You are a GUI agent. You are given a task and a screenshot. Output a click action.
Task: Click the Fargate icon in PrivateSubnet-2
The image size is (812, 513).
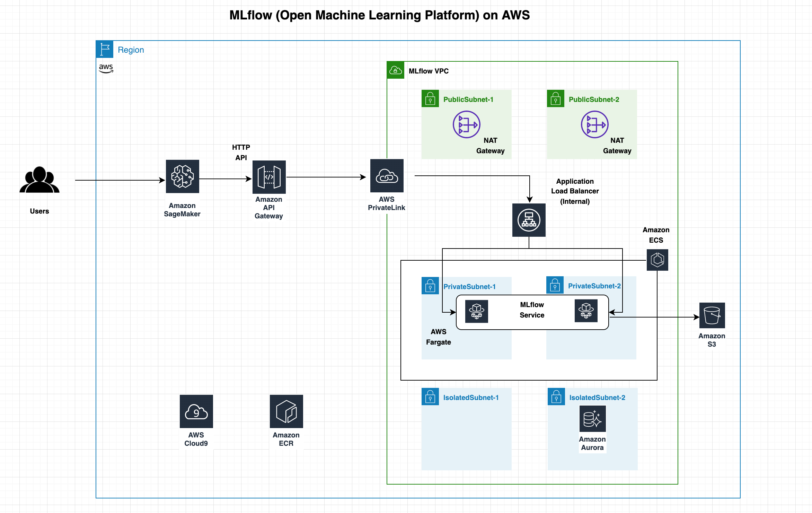coord(586,311)
